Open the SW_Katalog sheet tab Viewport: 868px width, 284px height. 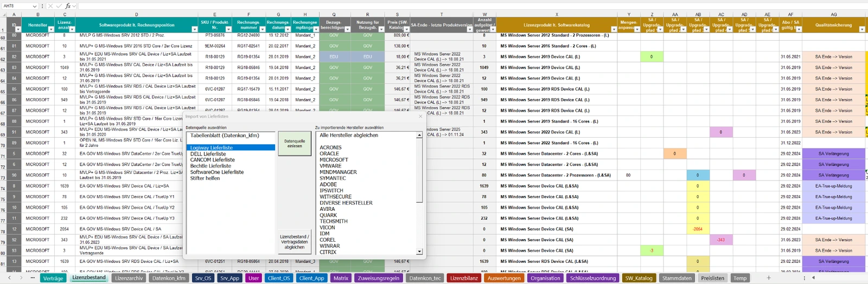click(639, 278)
